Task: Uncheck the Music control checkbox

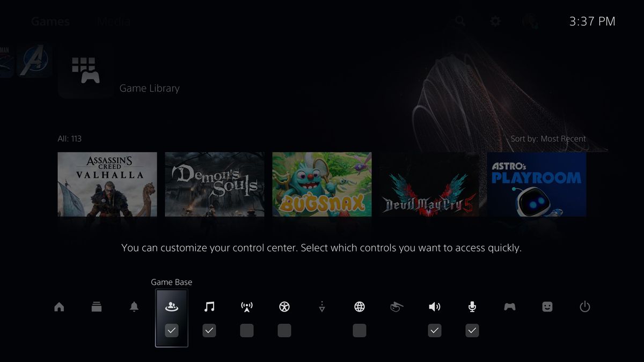Action: click(209, 330)
